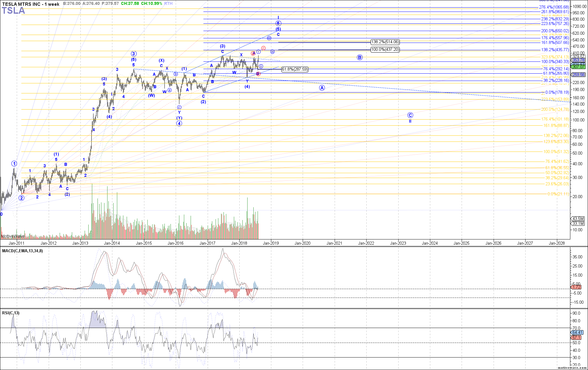Viewport: 588px width, 370px height.
Task: Click the yellow 200.0%(124.78) level label
Action: point(555,109)
